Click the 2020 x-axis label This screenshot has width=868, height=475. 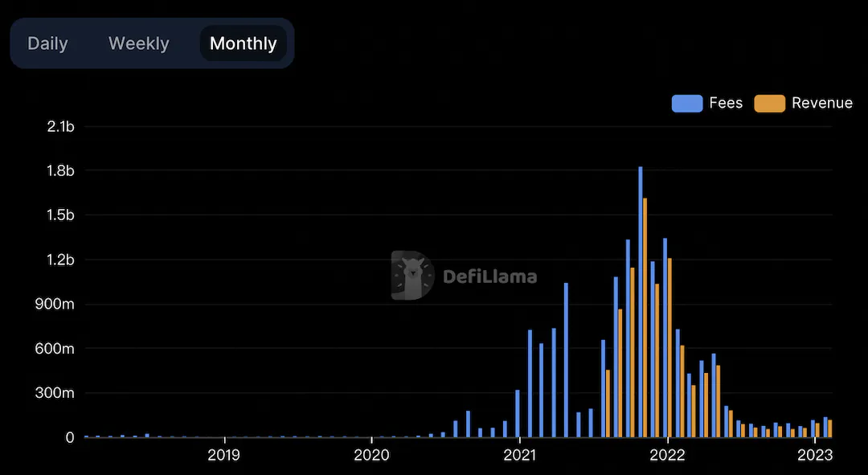tap(371, 455)
